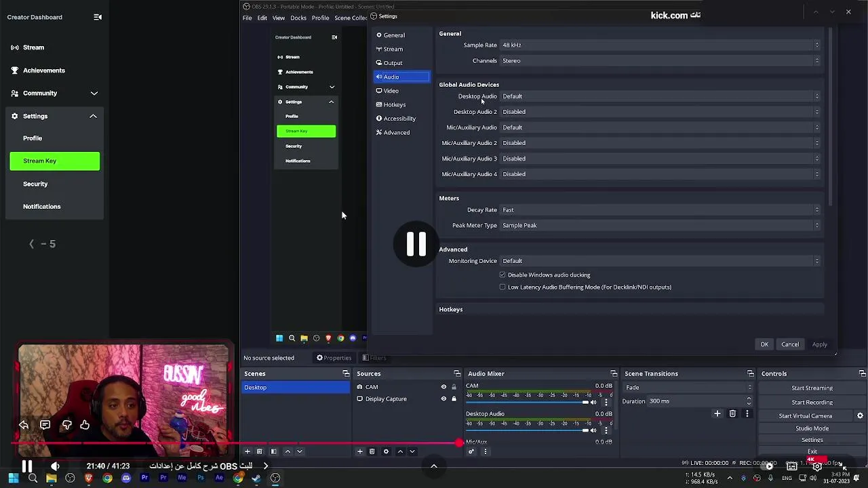Move scene up with the Scenes arrow
Screen dimensions: 868x488
coord(288,451)
